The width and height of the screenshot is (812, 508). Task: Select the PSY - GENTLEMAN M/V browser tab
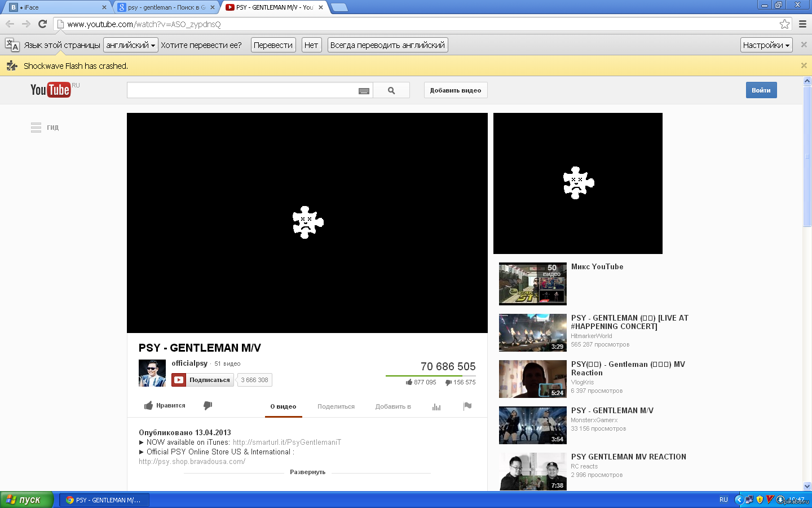[x=275, y=7]
